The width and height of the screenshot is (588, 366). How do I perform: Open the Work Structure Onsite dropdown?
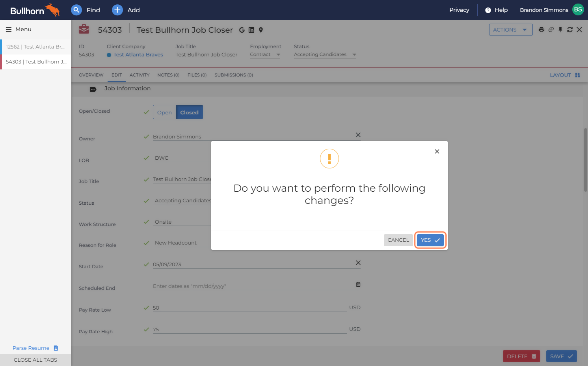click(x=182, y=222)
